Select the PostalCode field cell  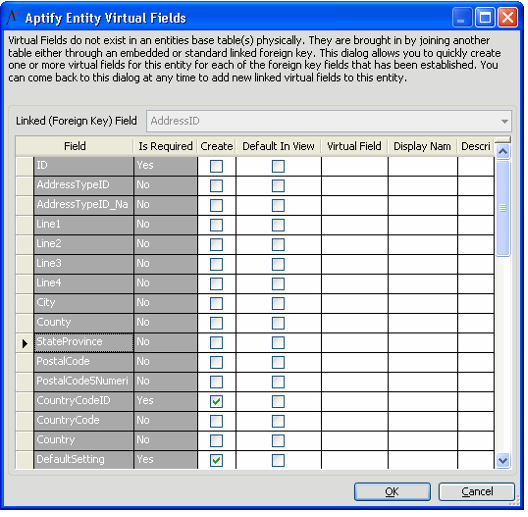84,362
